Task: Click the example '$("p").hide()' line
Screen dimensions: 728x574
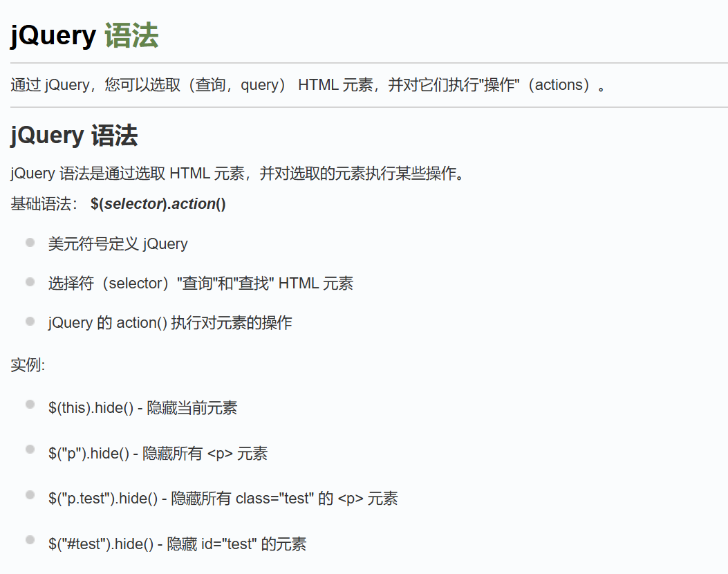Action: [x=158, y=453]
